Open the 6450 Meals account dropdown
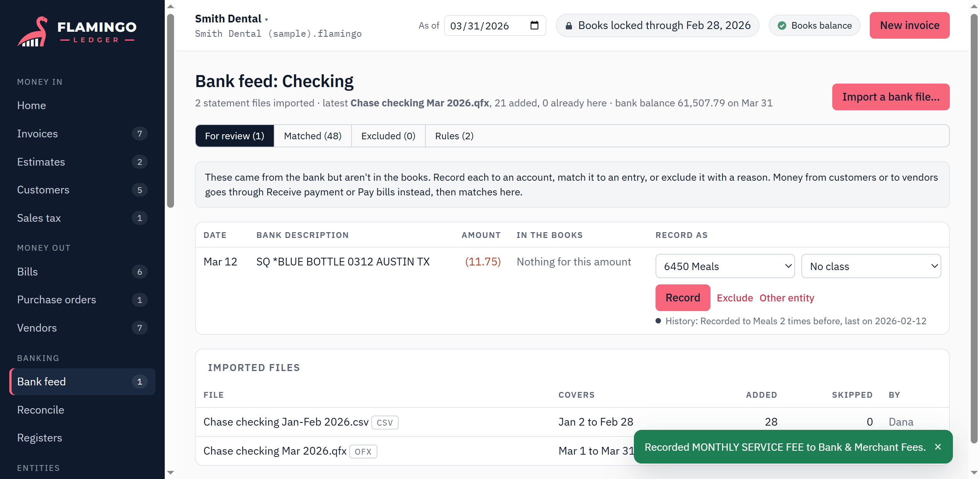This screenshot has width=980, height=479. 725,266
